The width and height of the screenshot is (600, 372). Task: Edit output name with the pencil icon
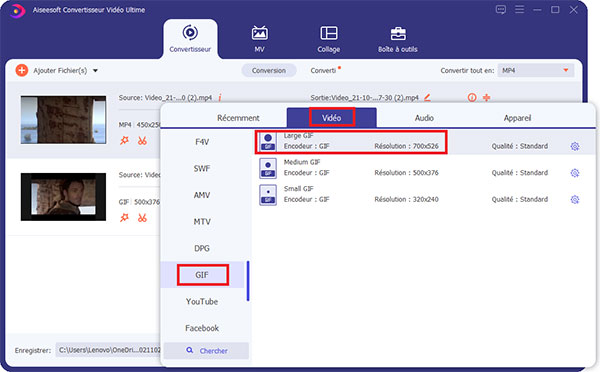(427, 98)
